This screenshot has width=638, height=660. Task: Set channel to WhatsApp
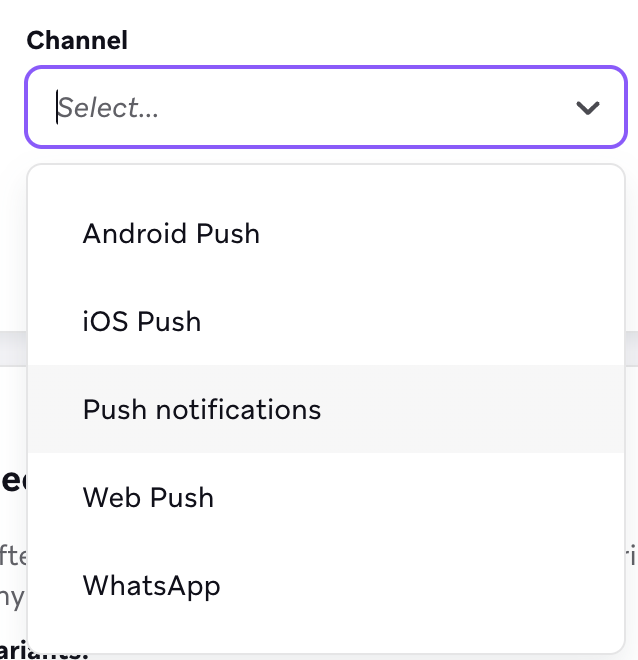[151, 586]
